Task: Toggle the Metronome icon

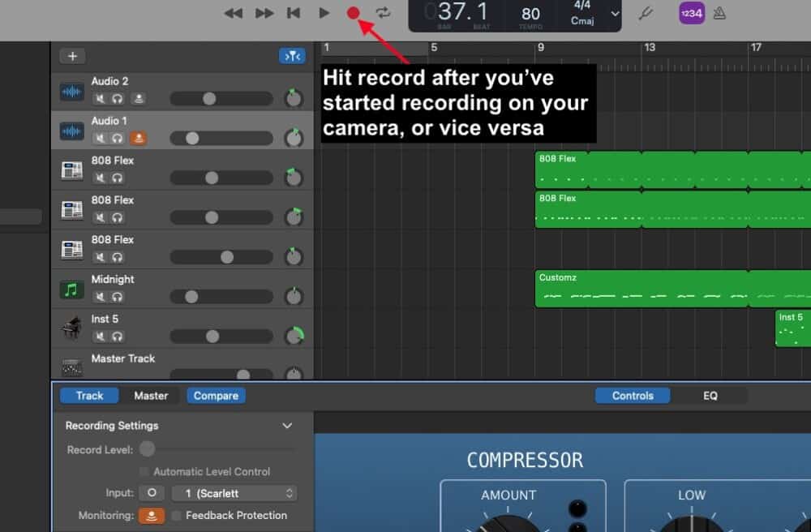Action: (x=719, y=13)
